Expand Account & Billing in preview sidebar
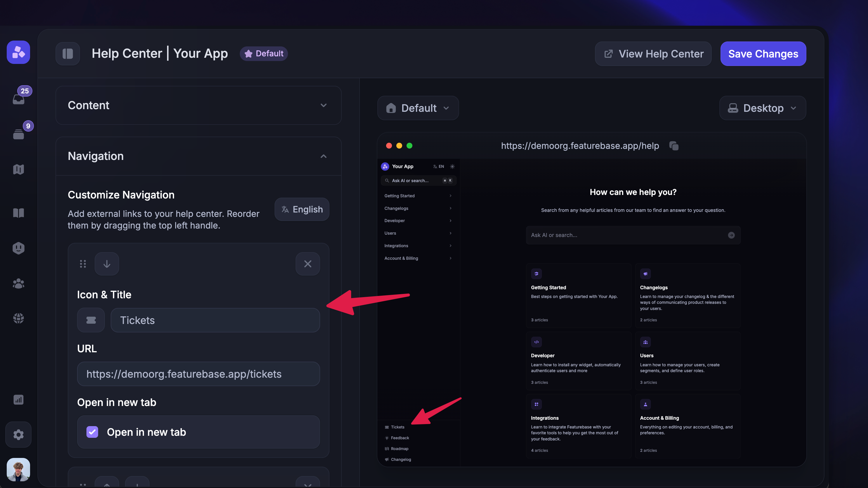868x488 pixels. point(418,258)
